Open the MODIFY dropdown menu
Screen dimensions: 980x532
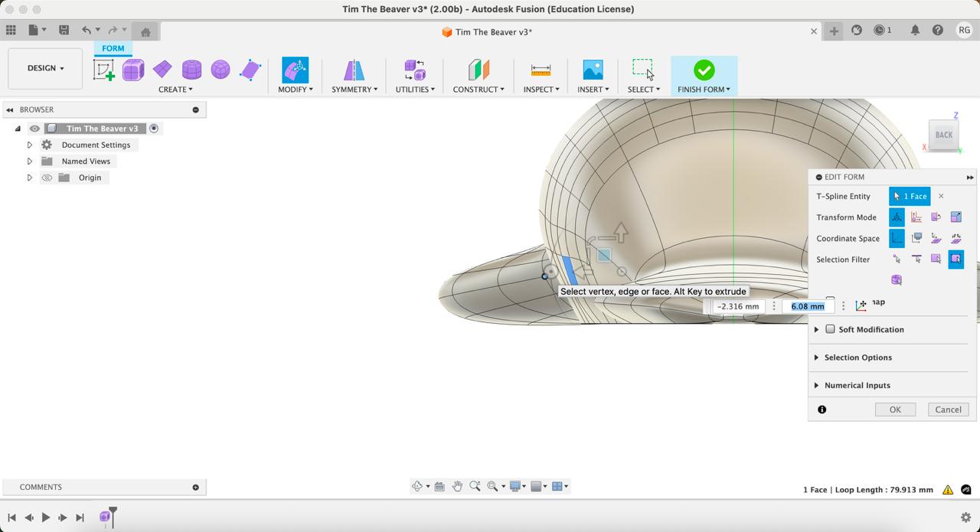click(x=295, y=90)
